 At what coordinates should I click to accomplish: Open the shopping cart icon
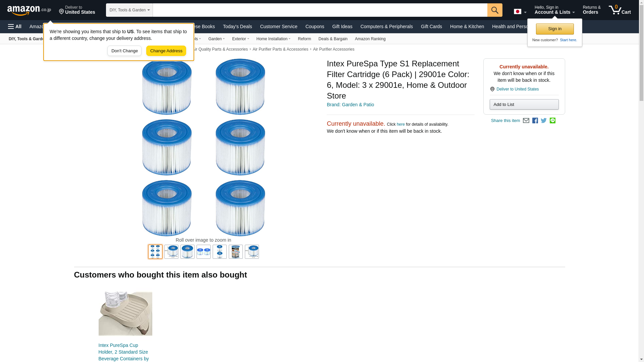620,10
